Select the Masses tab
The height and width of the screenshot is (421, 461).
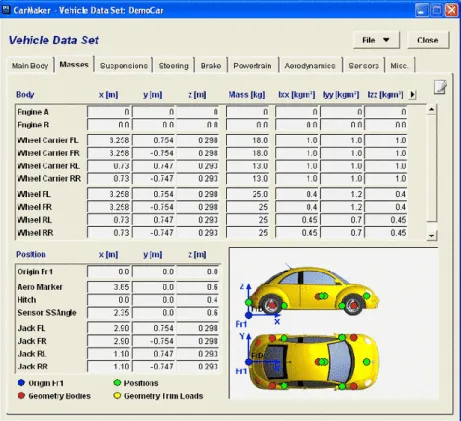pyautogui.click(x=74, y=64)
